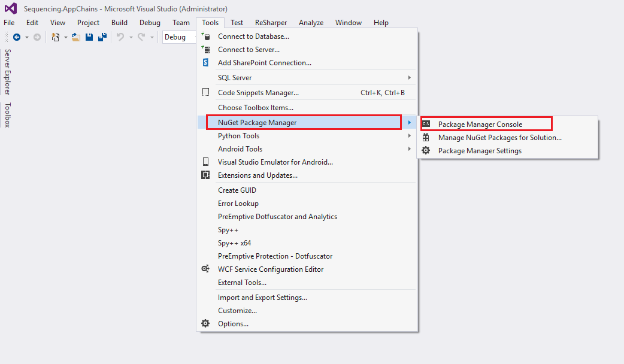Select Choose Toolbox Items
This screenshot has width=624, height=364.
coord(307,107)
